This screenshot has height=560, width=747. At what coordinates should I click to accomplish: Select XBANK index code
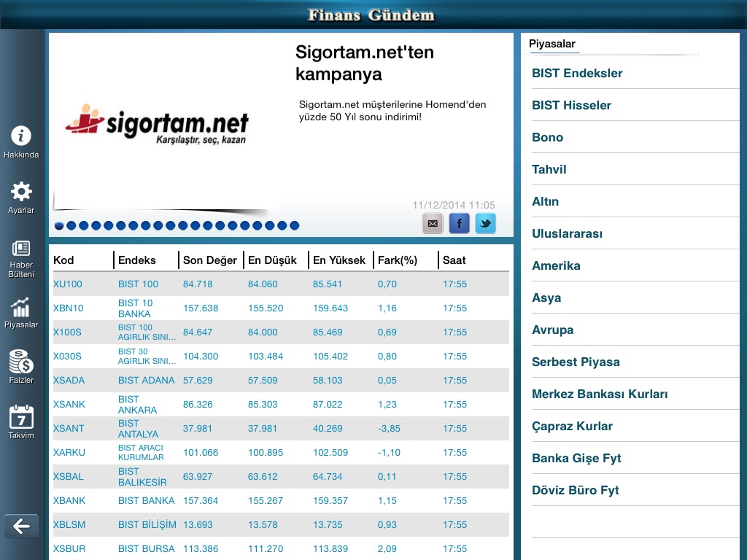point(69,500)
